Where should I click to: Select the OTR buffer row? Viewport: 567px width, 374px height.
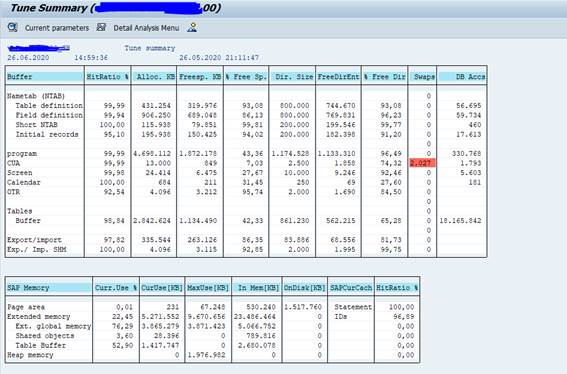pos(246,192)
